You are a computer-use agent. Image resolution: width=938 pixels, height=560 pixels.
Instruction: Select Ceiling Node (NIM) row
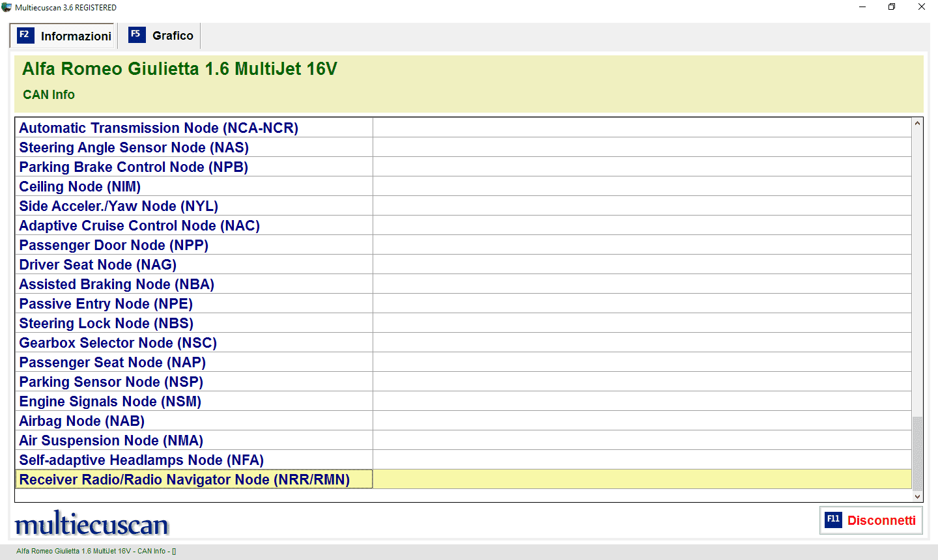463,186
